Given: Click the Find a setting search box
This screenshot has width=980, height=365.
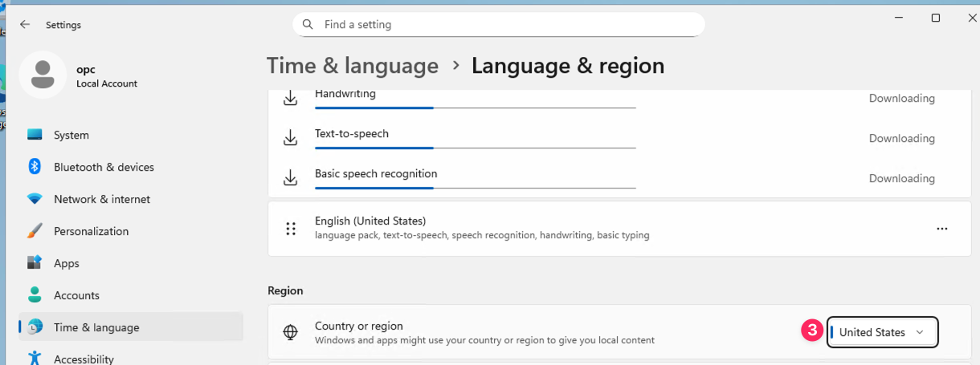Looking at the screenshot, I should [499, 25].
